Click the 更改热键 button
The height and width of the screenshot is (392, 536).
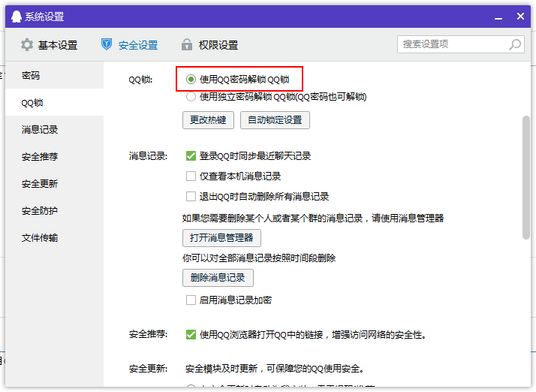coord(208,120)
